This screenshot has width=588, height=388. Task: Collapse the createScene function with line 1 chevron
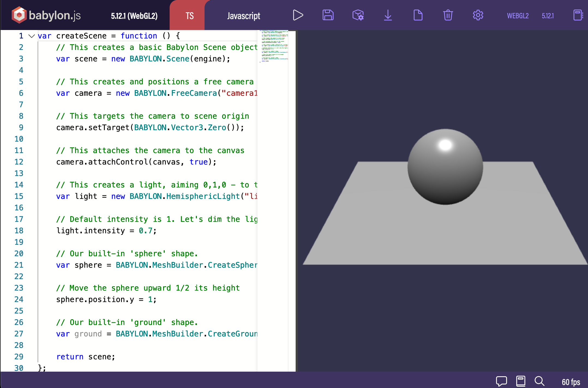tap(31, 36)
